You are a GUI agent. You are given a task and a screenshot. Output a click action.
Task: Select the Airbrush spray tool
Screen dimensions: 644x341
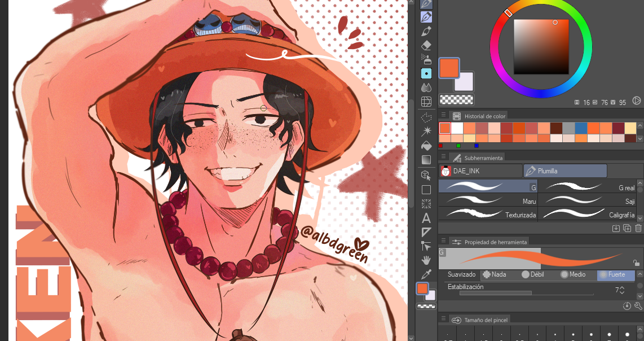tap(426, 59)
